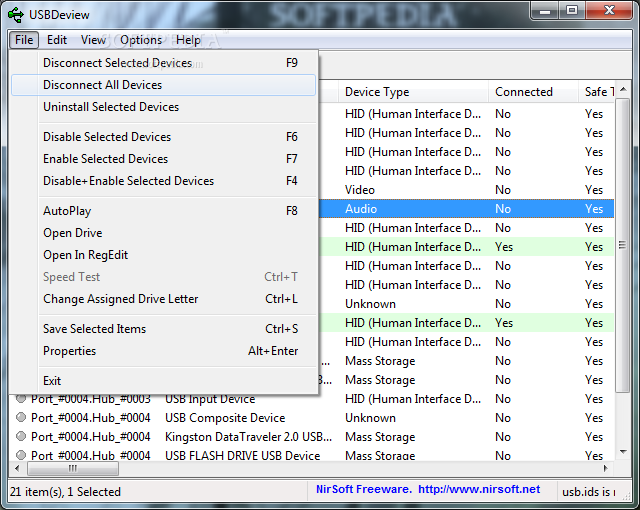Open Properties from File menu

(163, 351)
